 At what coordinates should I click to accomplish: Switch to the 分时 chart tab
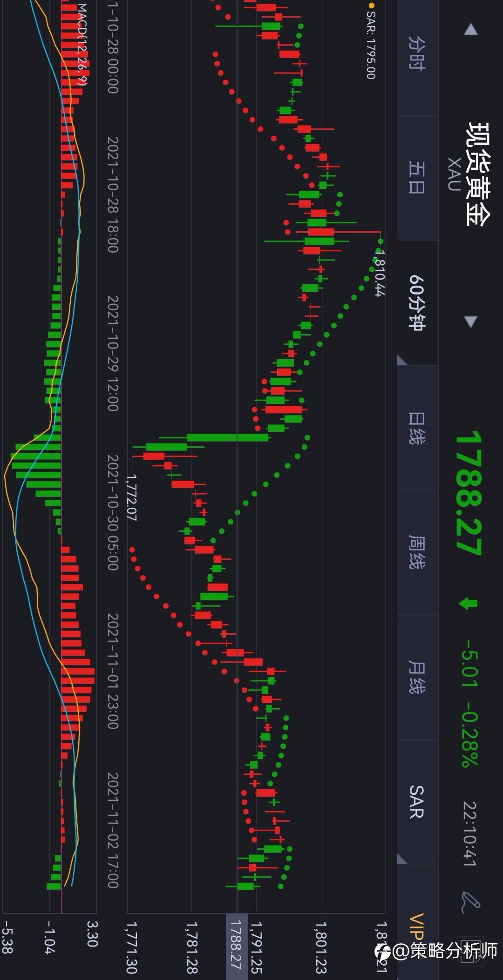[x=417, y=54]
